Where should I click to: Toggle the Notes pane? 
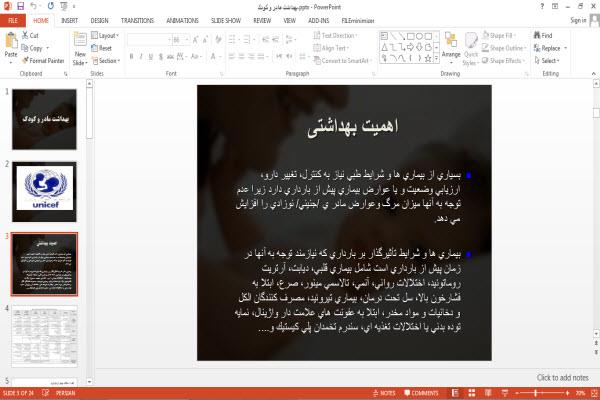[384, 393]
